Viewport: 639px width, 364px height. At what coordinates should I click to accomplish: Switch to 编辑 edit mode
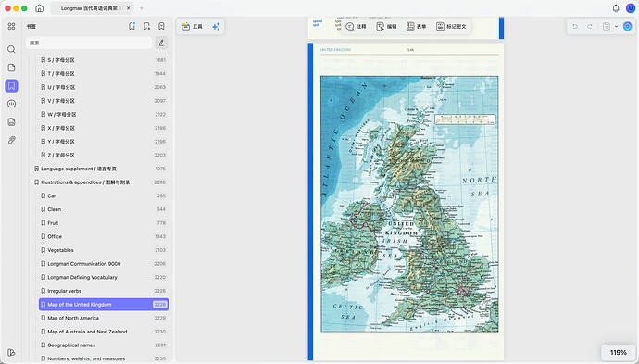tap(386, 27)
